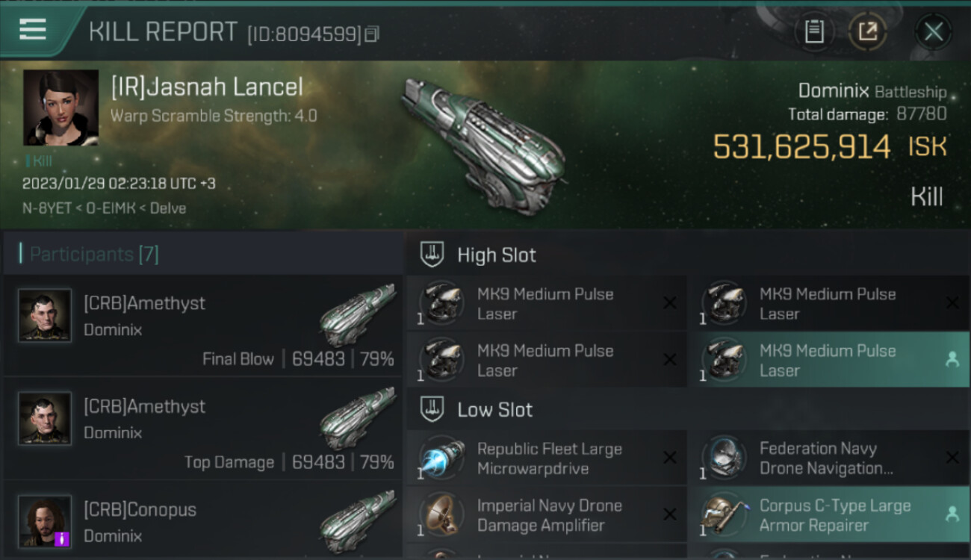Click the clipboard report icon

(814, 32)
